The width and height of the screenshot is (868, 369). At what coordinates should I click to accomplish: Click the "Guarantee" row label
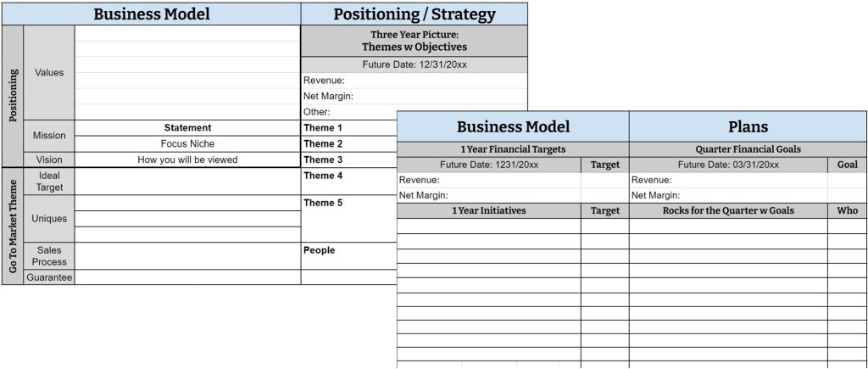(49, 277)
